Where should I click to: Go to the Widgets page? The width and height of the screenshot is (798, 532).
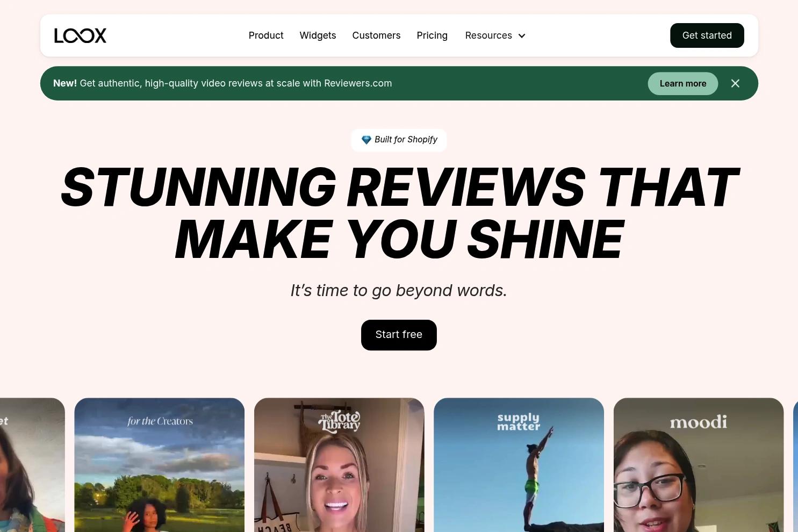click(318, 35)
